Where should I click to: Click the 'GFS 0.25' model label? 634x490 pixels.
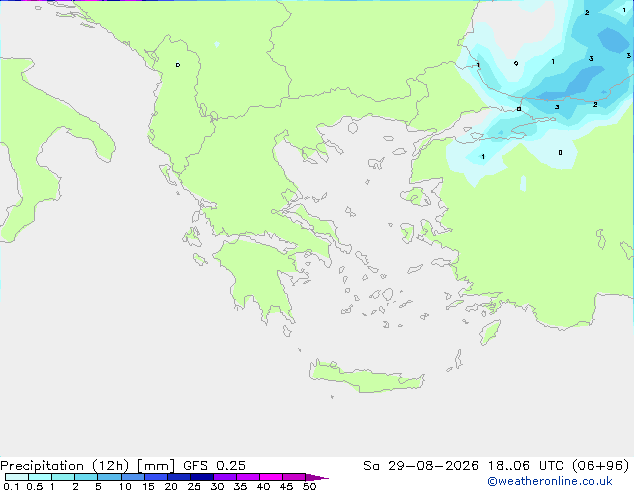point(214,466)
